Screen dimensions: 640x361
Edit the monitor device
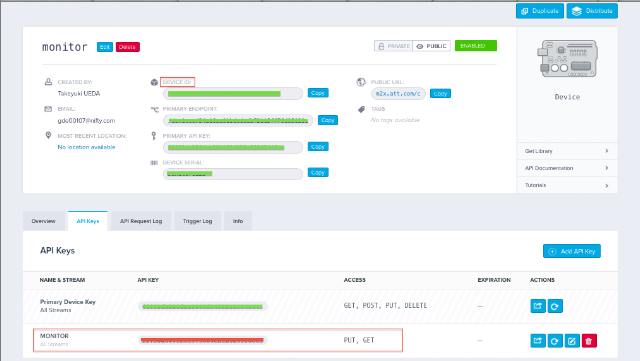click(x=104, y=47)
